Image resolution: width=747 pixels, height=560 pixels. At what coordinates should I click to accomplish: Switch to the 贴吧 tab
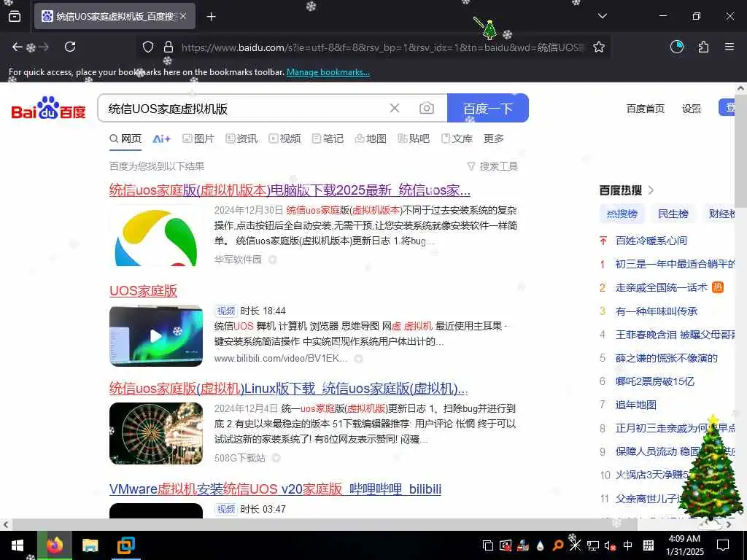pos(414,139)
